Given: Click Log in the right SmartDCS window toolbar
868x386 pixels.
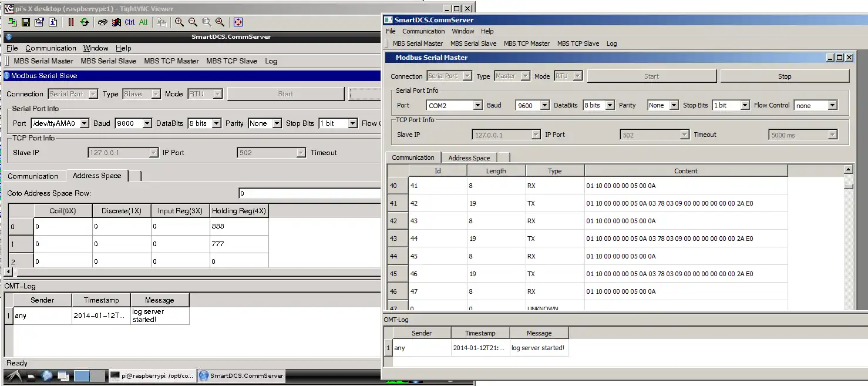Looking at the screenshot, I should (x=611, y=43).
